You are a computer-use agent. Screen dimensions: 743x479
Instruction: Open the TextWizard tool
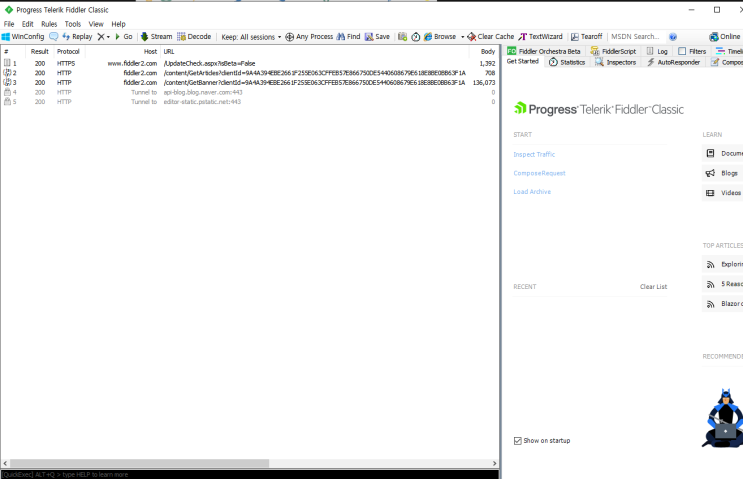tap(540, 36)
